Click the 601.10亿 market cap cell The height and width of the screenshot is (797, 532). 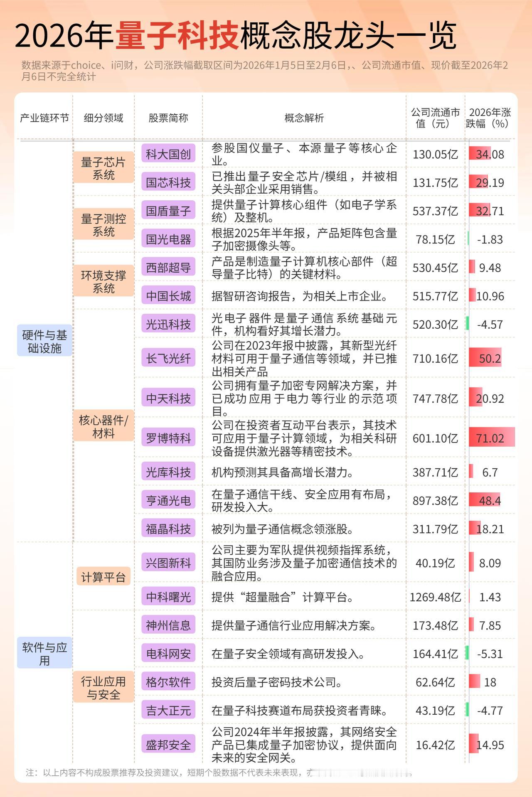[435, 438]
